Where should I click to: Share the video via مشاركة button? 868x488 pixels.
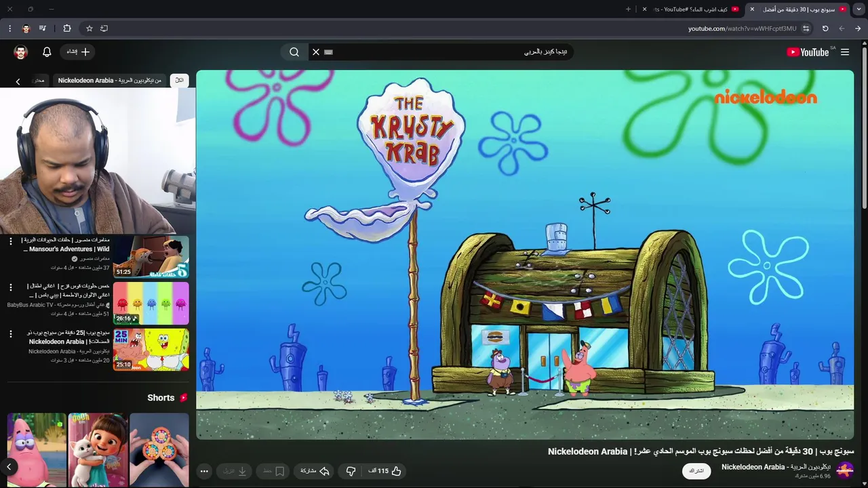tap(315, 471)
